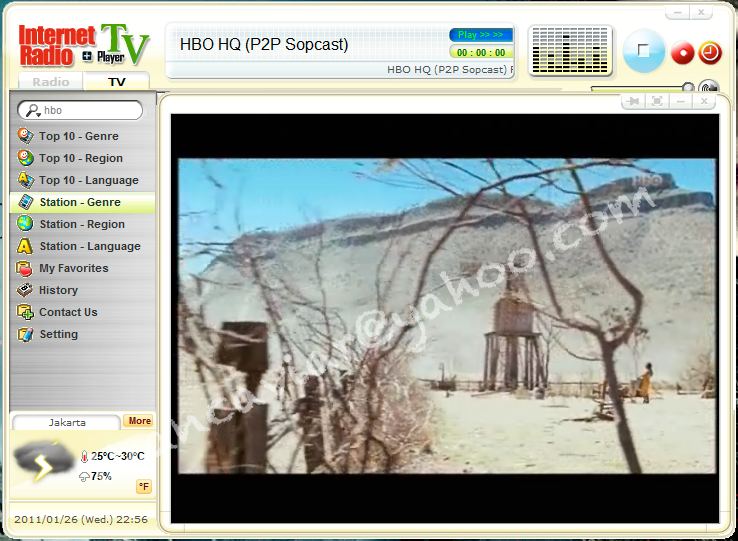Switch temperature to °F
The height and width of the screenshot is (541, 738).
pos(144,486)
